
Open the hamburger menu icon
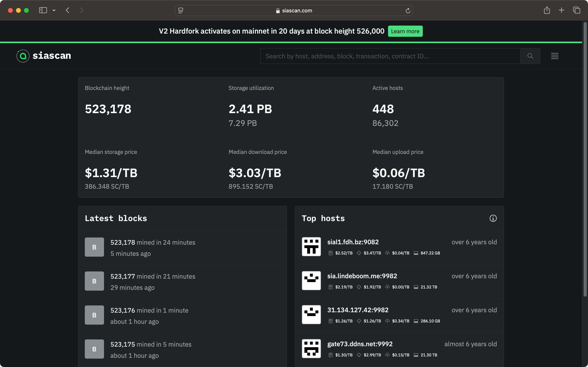pyautogui.click(x=555, y=56)
